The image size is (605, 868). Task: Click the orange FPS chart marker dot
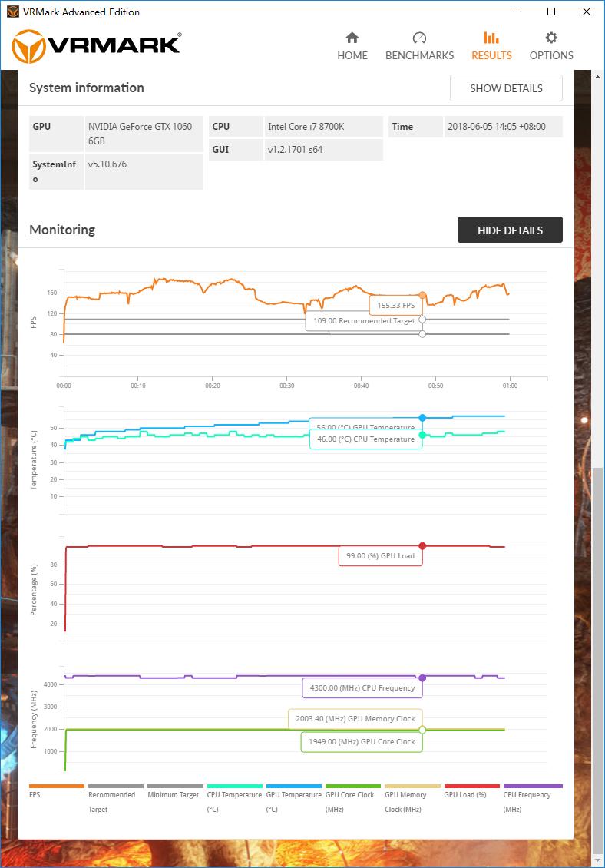[422, 296]
